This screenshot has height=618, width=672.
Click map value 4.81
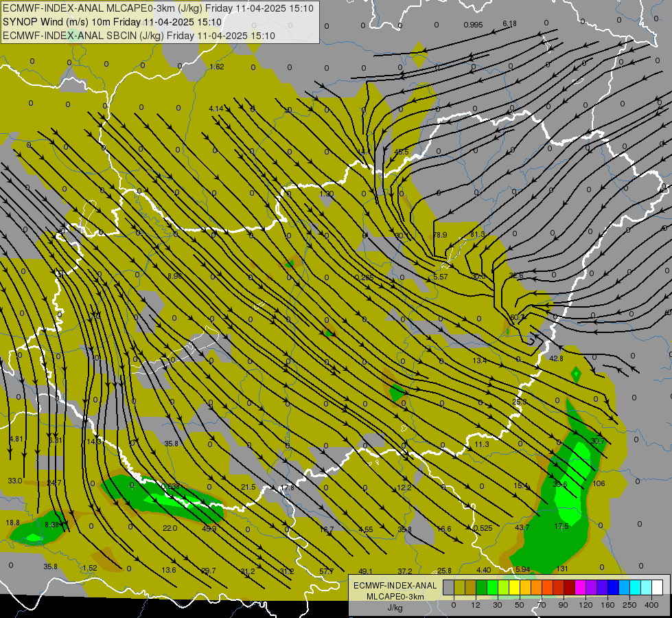click(16, 439)
